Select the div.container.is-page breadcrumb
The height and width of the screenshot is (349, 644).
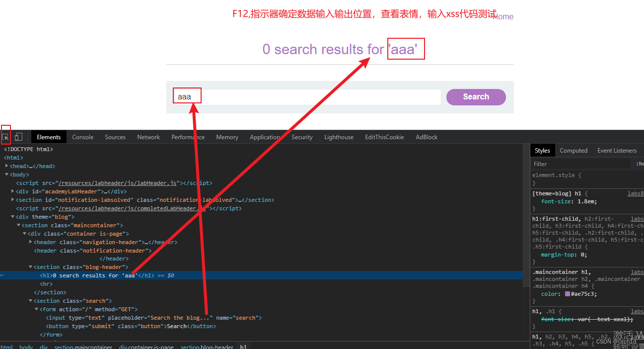coord(146,347)
